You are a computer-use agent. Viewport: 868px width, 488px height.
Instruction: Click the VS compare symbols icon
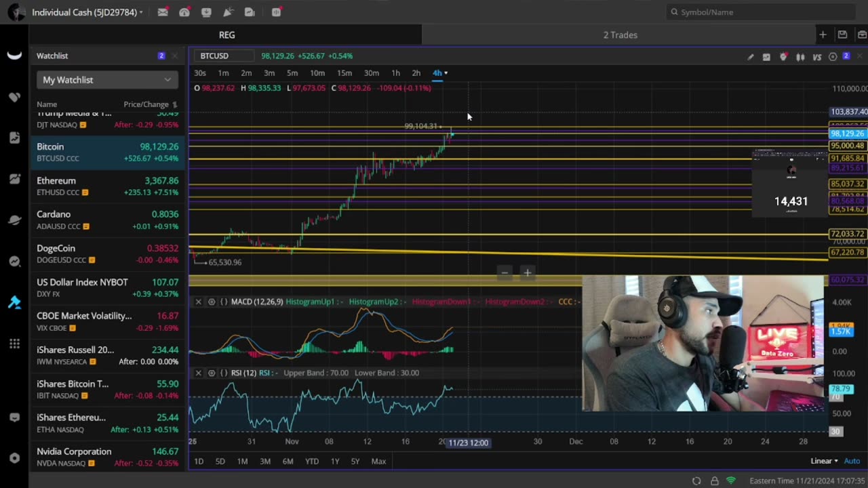[817, 57]
